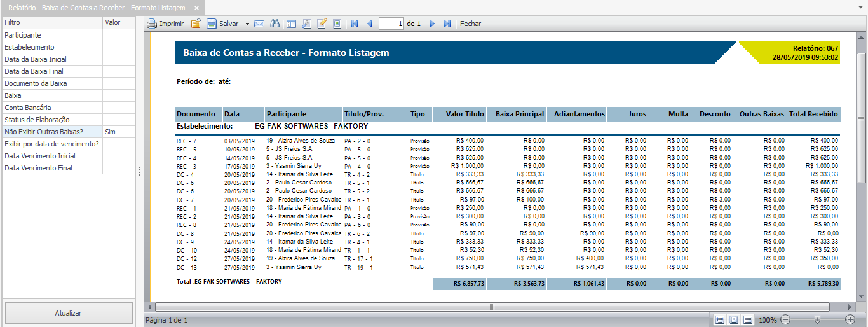868x327 pixels.
Task: Open search with the binoculars icon
Action: [x=275, y=24]
